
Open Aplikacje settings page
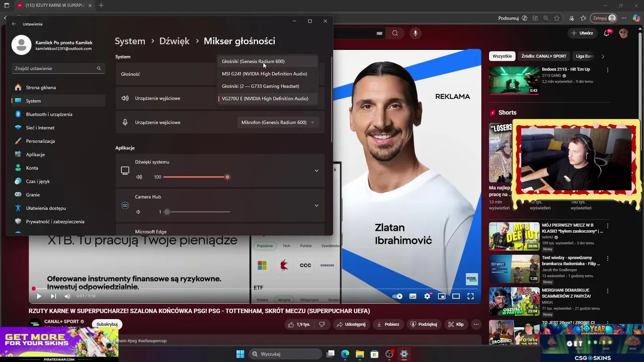(x=58, y=154)
